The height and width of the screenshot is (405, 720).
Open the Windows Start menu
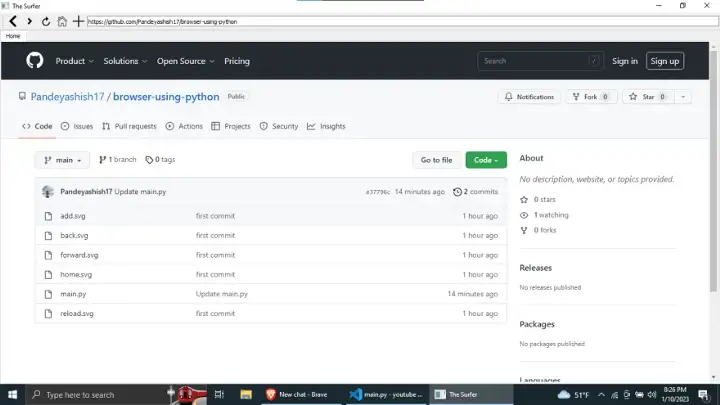click(12, 394)
